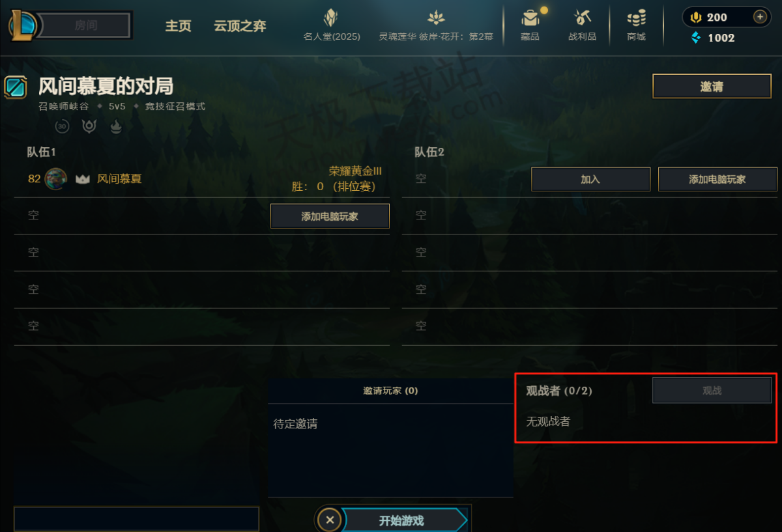The height and width of the screenshot is (532, 782).
Task: Click the lobby mode icon beside 风间慕夏的对局
Action: coord(16,87)
